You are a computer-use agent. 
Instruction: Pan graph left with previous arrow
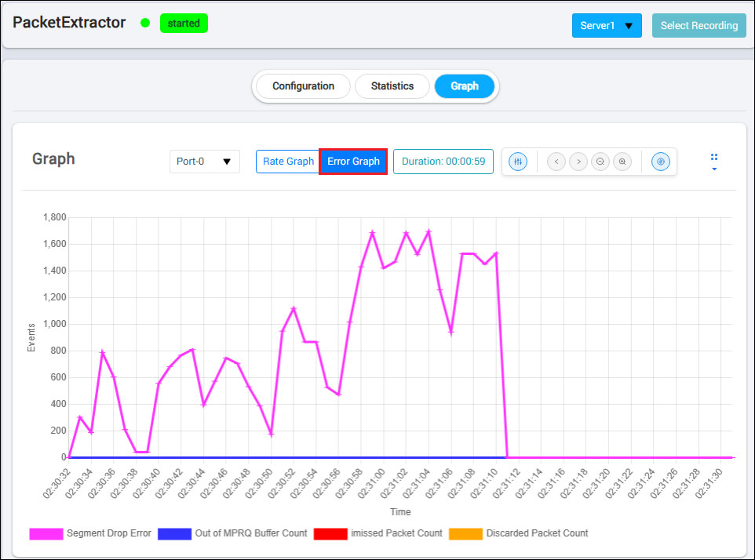(x=556, y=162)
